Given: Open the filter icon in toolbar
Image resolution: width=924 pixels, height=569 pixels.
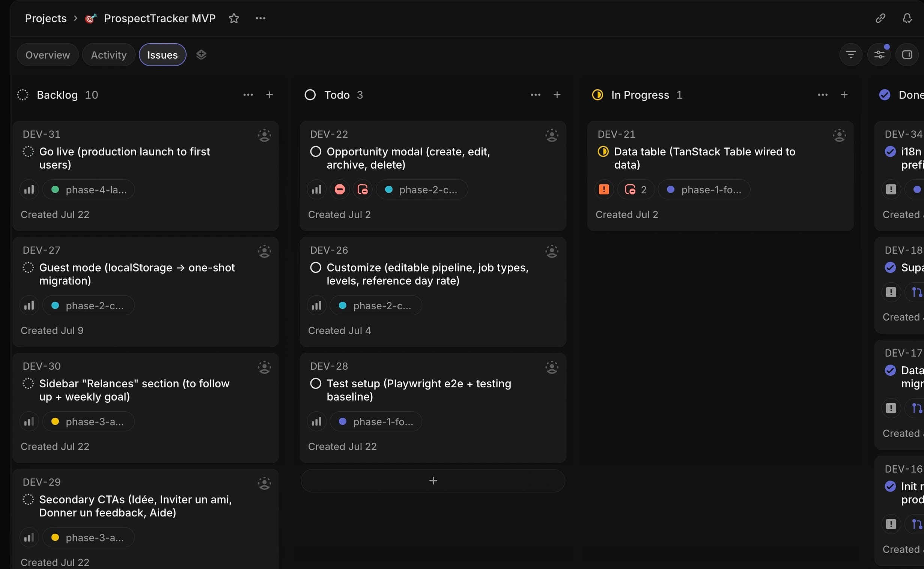Looking at the screenshot, I should click(850, 54).
